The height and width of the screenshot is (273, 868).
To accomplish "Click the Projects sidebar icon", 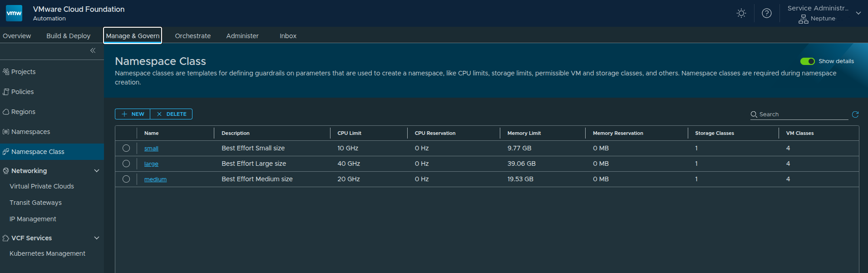I will point(6,72).
